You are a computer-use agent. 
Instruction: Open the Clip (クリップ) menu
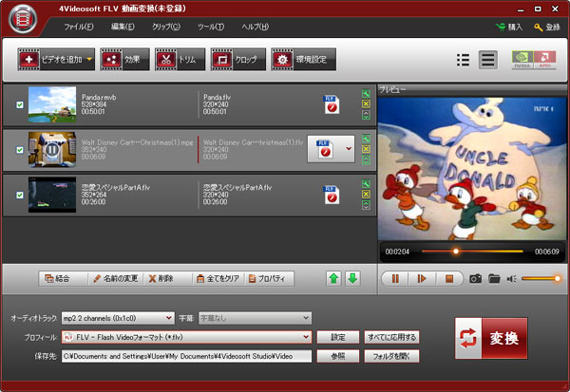click(165, 27)
